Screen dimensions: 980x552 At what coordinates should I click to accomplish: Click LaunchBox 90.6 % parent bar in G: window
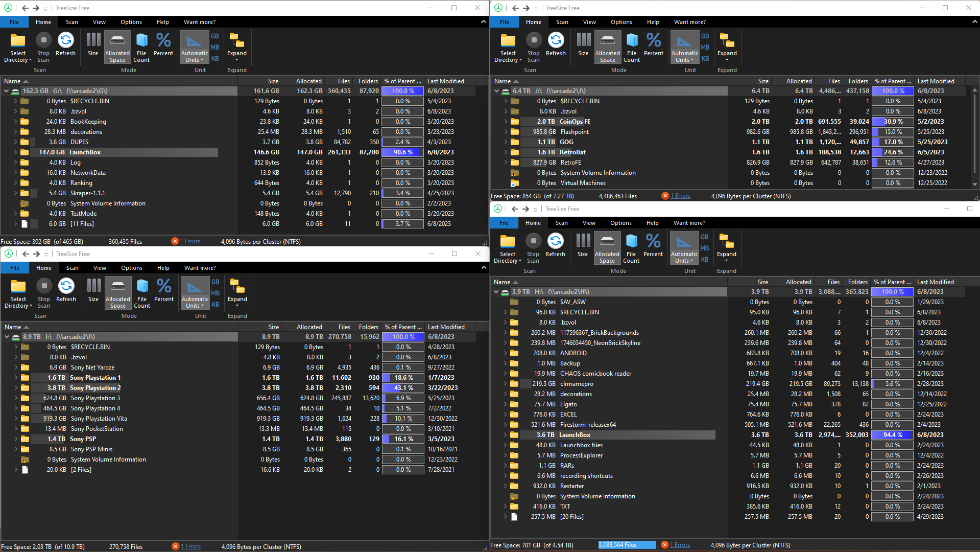(403, 152)
